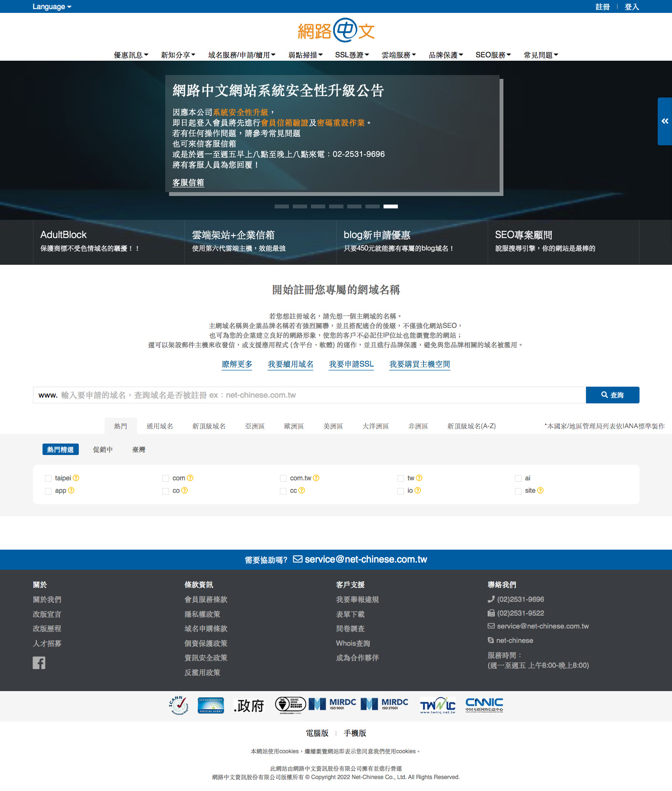
Task: Select the first carousel slide indicator
Action: pos(282,206)
